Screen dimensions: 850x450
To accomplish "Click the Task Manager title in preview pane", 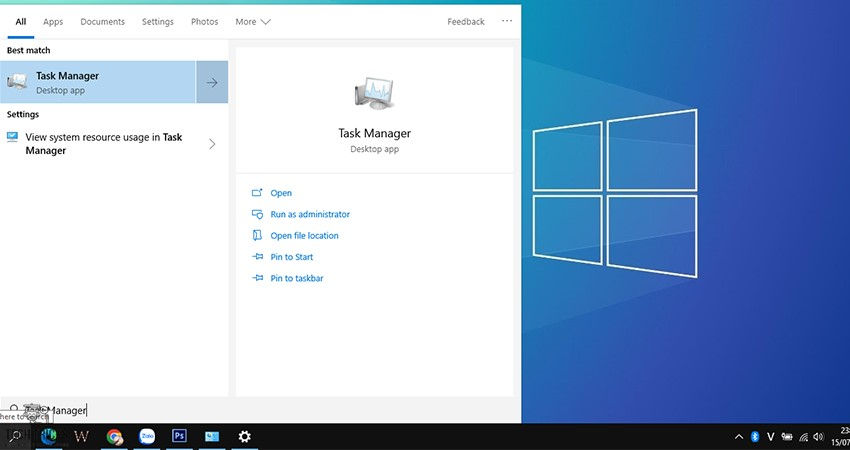I will (375, 133).
